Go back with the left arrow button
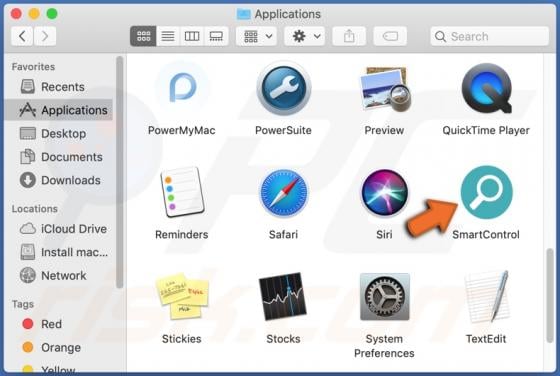The image size is (560, 376). click(x=22, y=36)
